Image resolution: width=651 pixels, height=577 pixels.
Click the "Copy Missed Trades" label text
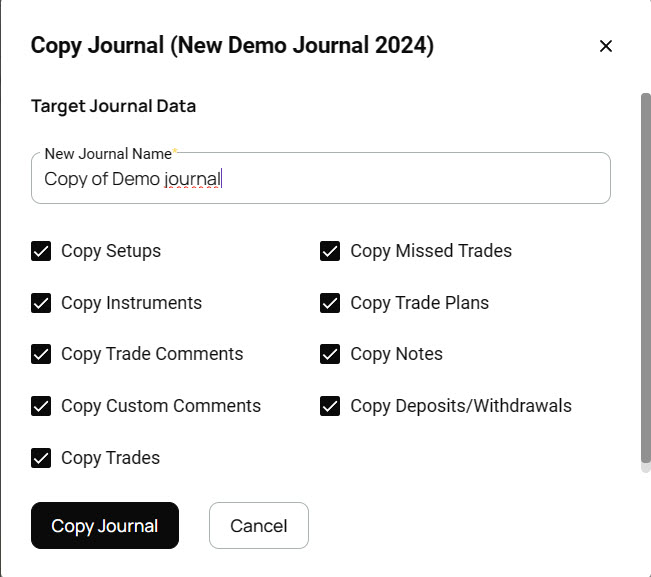(x=431, y=251)
